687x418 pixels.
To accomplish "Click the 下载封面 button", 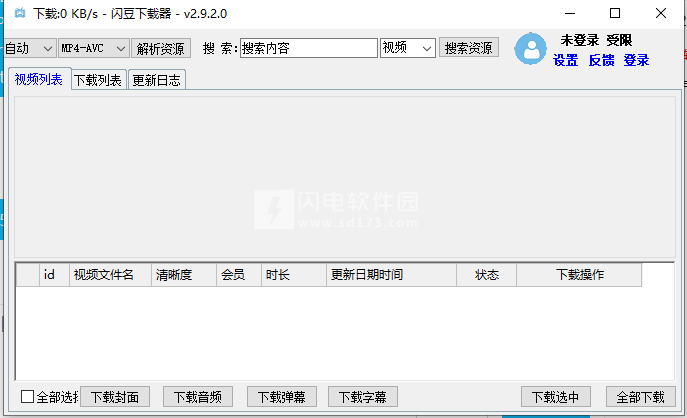I will pos(115,397).
